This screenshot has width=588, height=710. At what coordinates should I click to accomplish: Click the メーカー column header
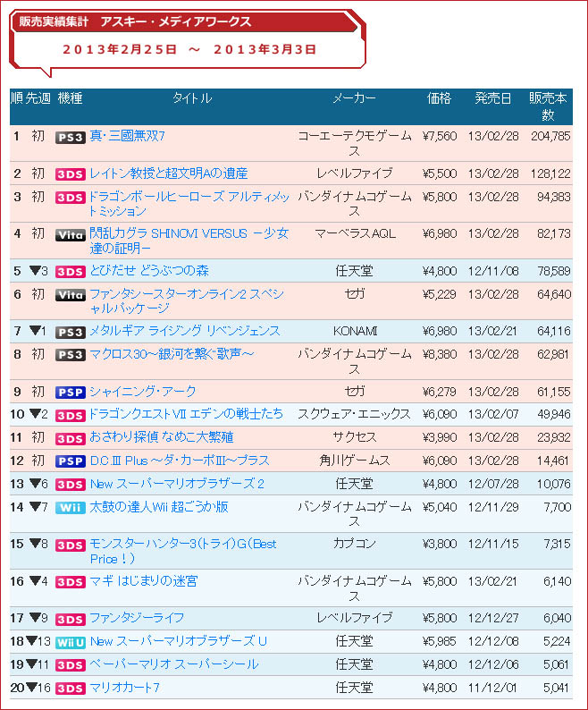(355, 98)
